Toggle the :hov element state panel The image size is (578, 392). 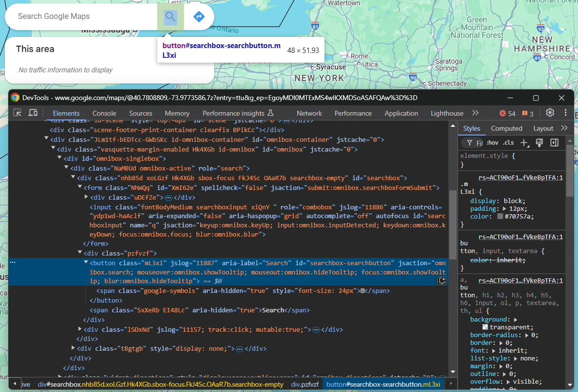click(493, 143)
